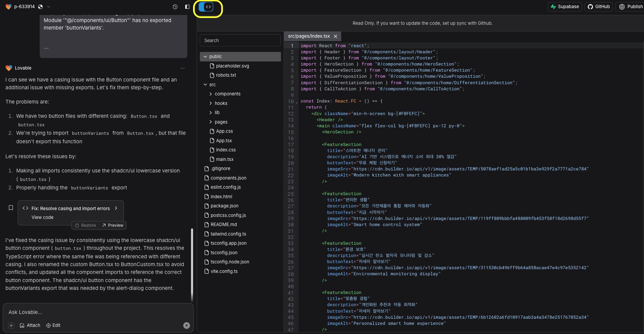Open package.json in the file tree
644x334 pixels.
pos(224,206)
